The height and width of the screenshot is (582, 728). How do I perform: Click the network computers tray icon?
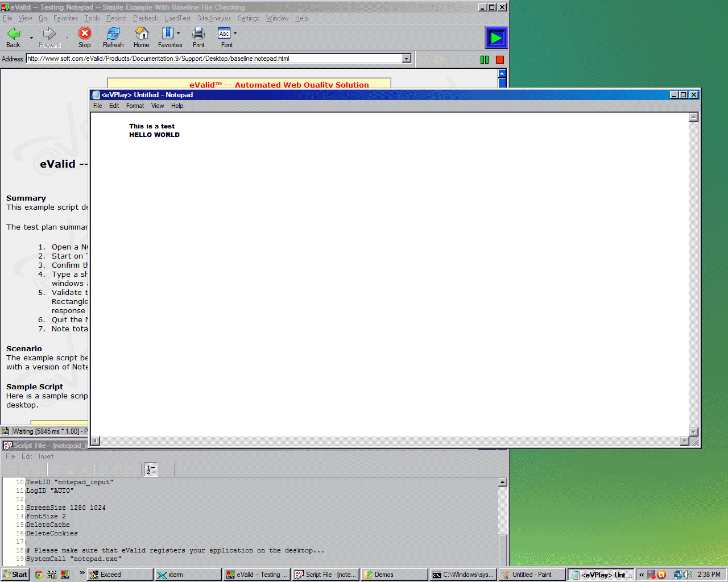coord(677,575)
